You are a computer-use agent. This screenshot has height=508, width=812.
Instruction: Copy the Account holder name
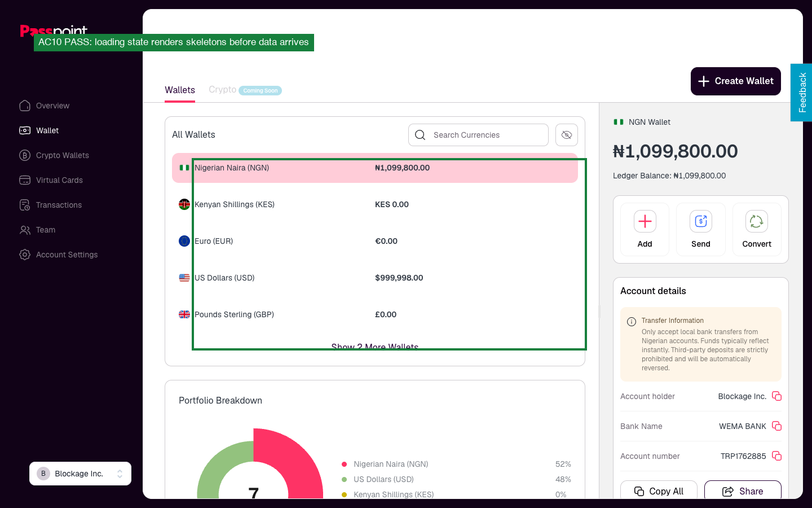click(x=776, y=396)
